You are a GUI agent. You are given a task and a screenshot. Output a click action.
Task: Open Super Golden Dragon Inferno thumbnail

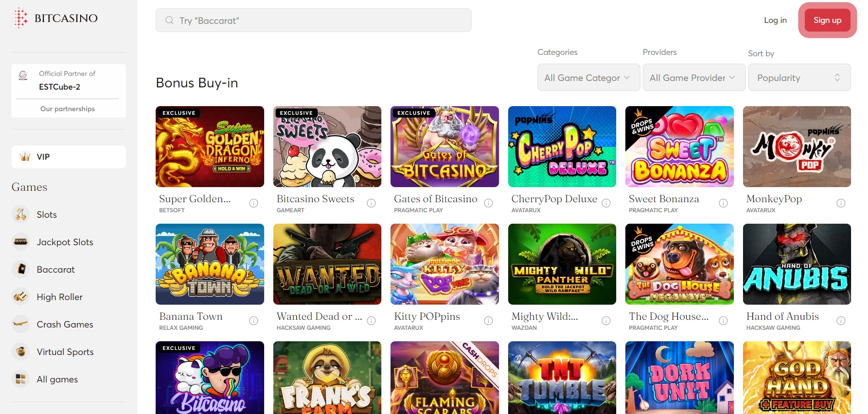(210, 147)
